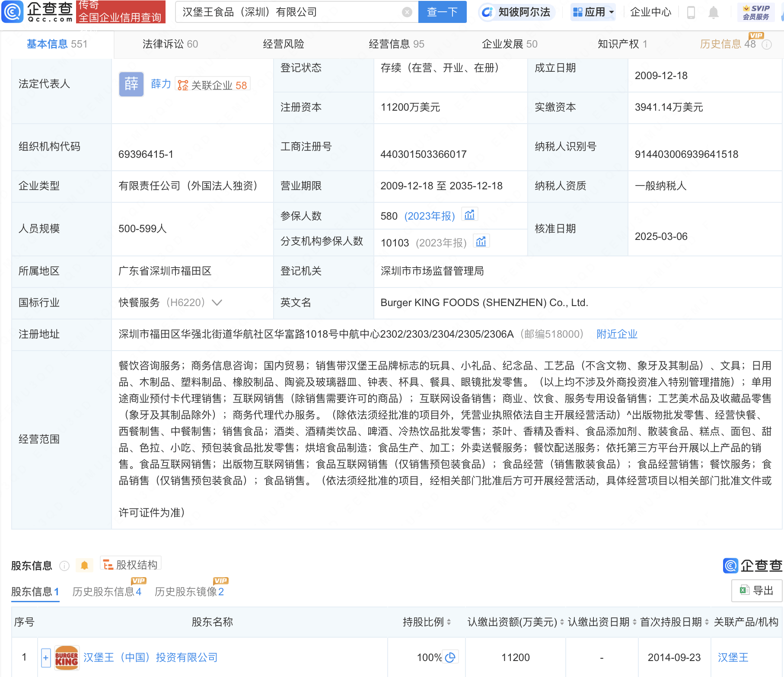The height and width of the screenshot is (677, 784).
Task: Click the 薛 avatar badge
Action: pyautogui.click(x=131, y=84)
